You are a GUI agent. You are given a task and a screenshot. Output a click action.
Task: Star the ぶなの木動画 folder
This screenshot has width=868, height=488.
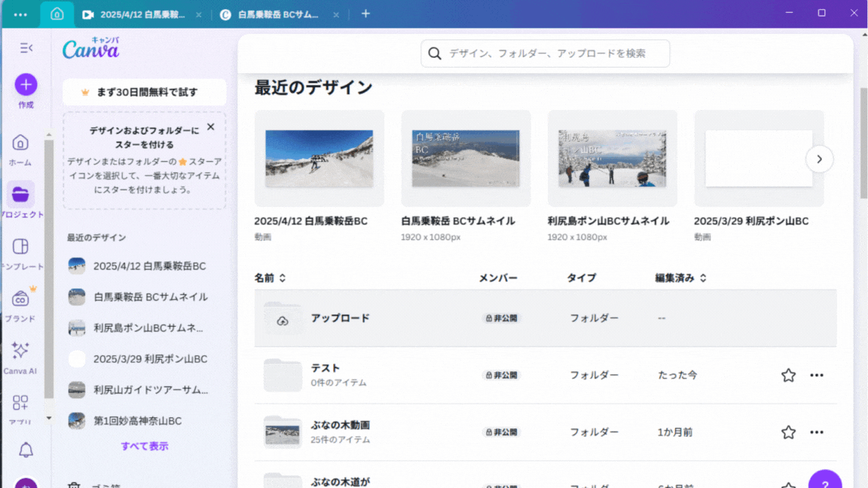788,432
